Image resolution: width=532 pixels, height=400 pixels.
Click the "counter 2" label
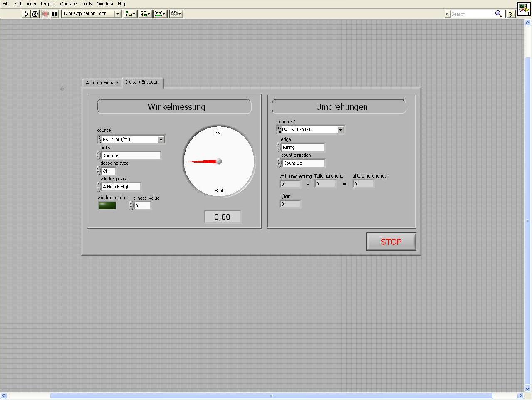287,122
